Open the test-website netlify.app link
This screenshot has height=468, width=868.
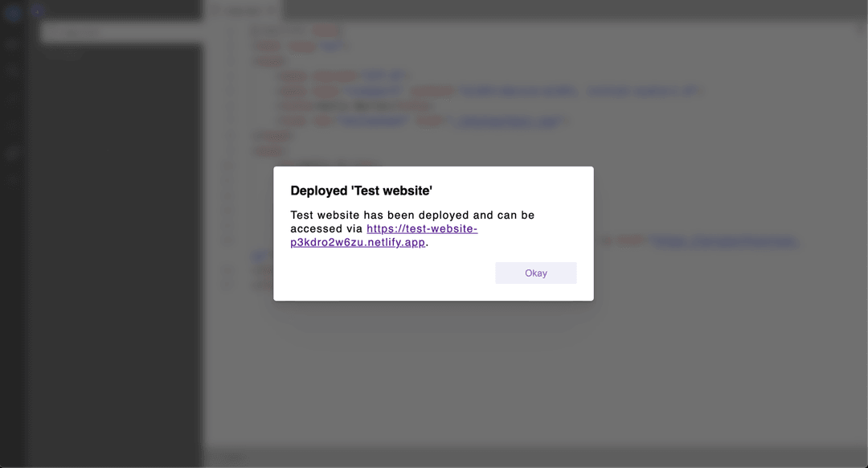click(384, 236)
